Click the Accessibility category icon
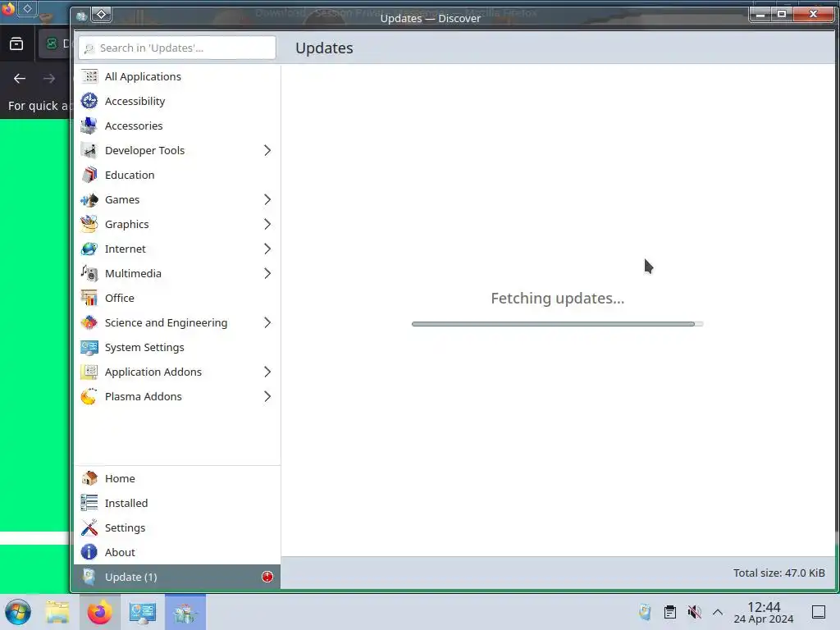 pos(89,101)
